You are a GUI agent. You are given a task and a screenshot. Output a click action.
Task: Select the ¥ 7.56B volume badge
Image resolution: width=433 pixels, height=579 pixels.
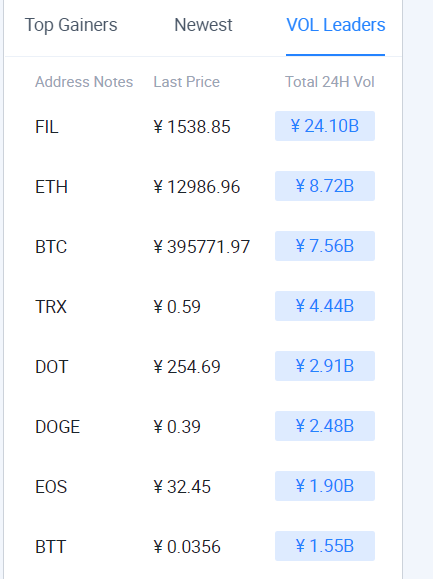tap(325, 246)
